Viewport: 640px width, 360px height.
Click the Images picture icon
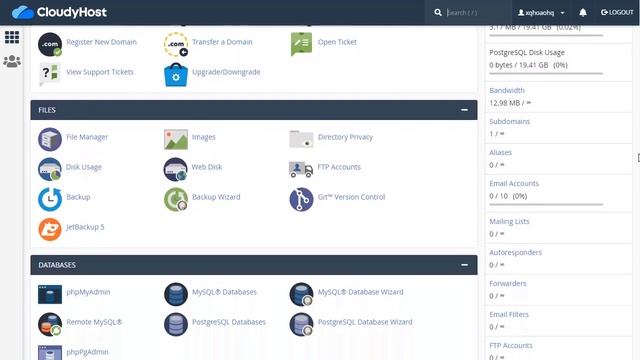click(x=176, y=139)
